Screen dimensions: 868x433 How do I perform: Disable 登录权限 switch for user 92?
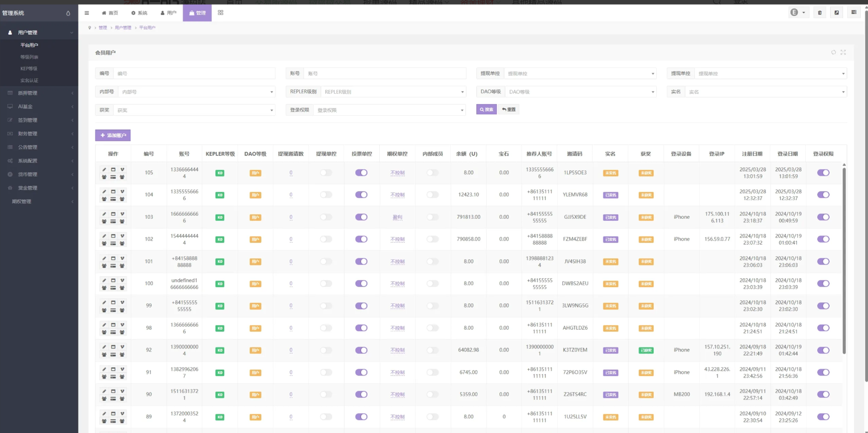[823, 350]
